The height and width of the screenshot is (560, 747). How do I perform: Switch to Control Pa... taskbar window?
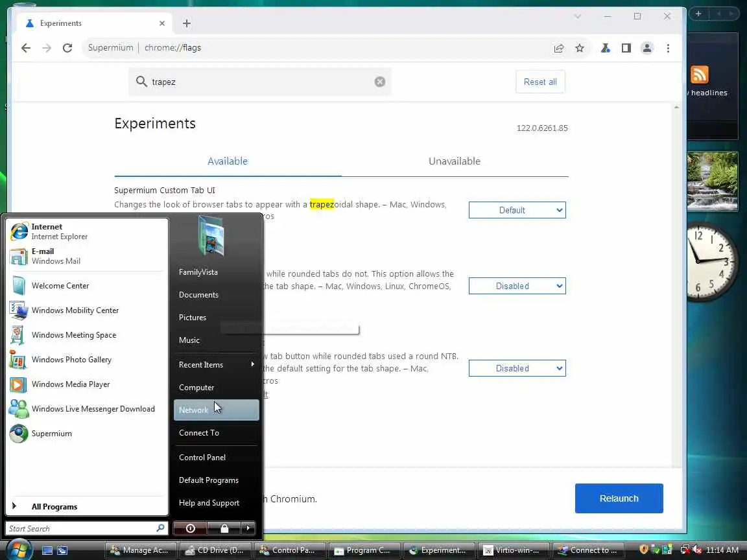coord(290,550)
